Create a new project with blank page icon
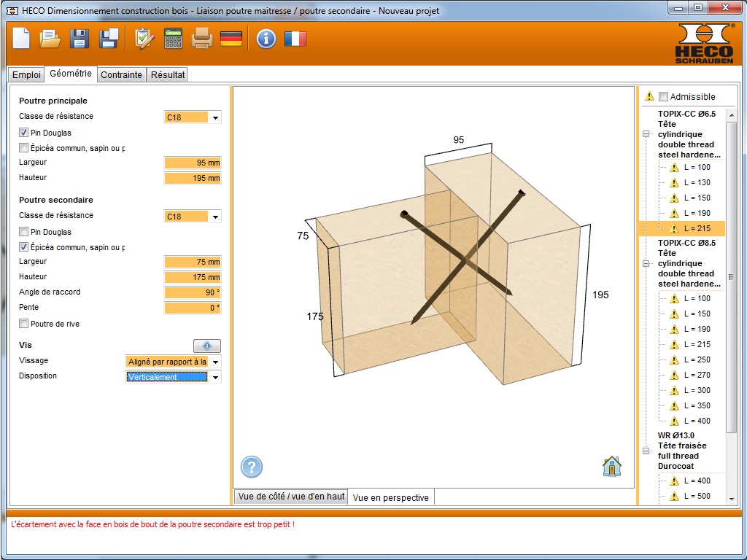The width and height of the screenshot is (747, 560). click(x=21, y=39)
